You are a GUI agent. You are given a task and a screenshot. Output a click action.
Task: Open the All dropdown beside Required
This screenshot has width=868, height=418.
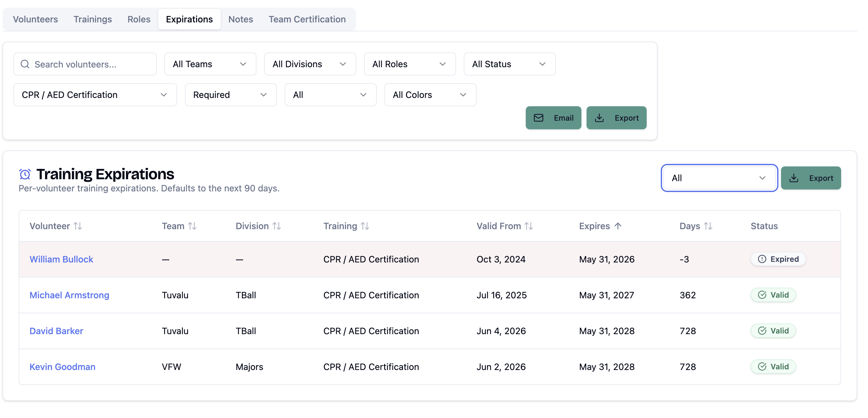point(331,95)
